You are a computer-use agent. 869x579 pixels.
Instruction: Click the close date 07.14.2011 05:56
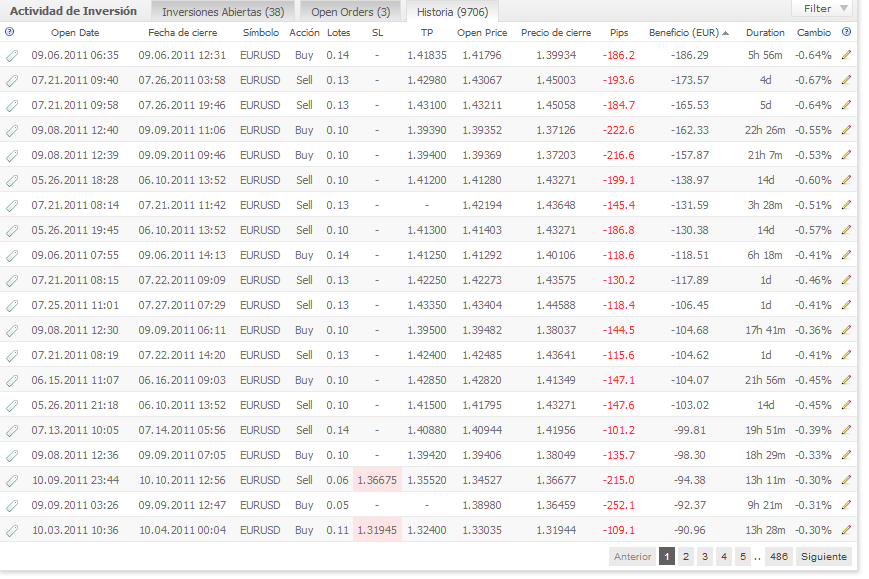182,429
